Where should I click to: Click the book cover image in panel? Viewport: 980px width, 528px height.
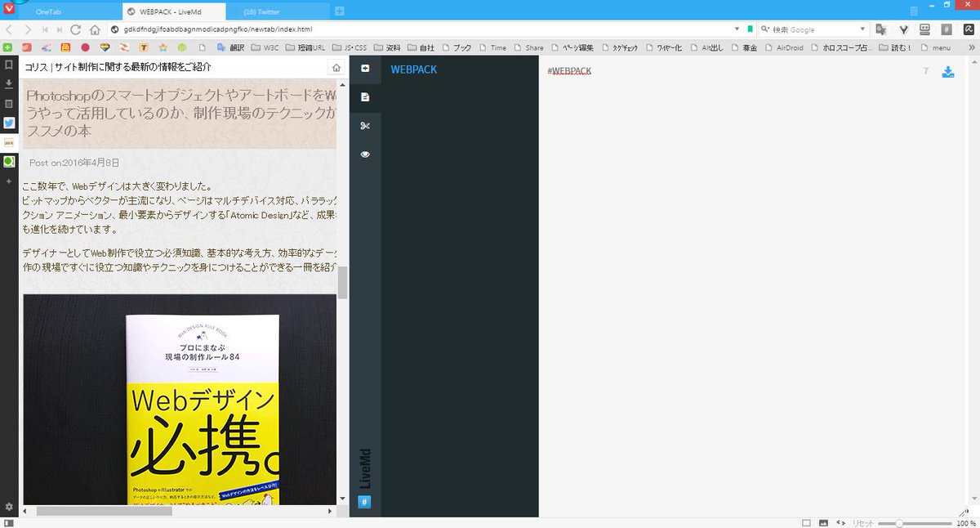(x=180, y=399)
